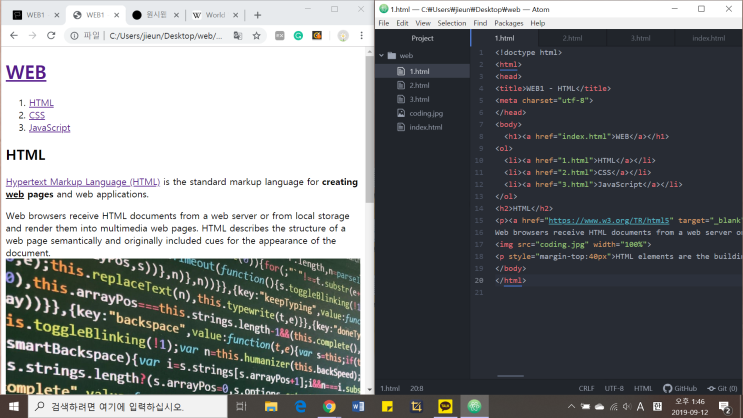Switch to the index.html editor tab
The height and width of the screenshot is (418, 743).
pyautogui.click(x=708, y=38)
